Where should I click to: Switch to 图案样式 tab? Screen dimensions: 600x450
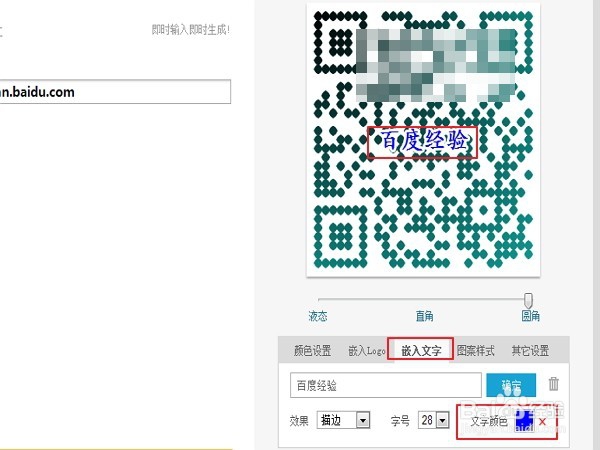[x=476, y=351]
